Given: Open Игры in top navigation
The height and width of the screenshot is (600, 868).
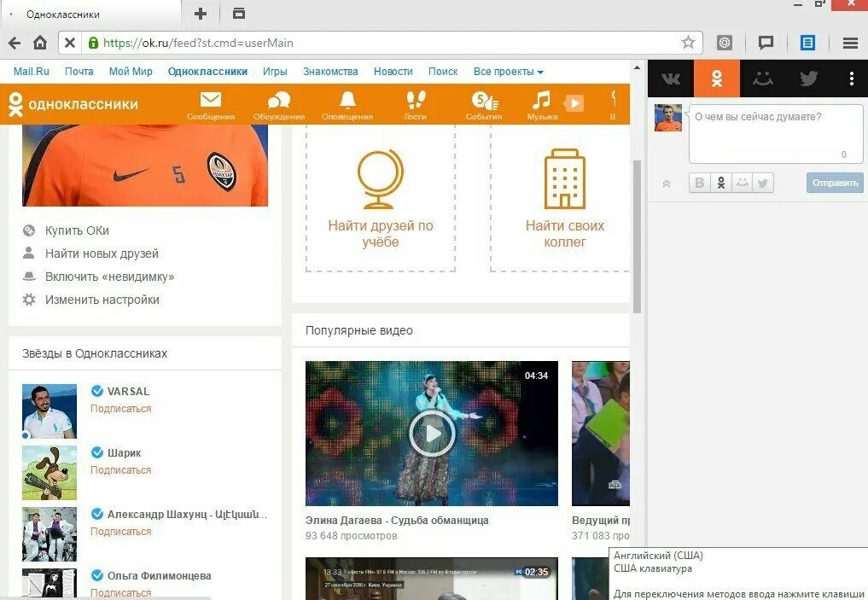Looking at the screenshot, I should pyautogui.click(x=275, y=72).
